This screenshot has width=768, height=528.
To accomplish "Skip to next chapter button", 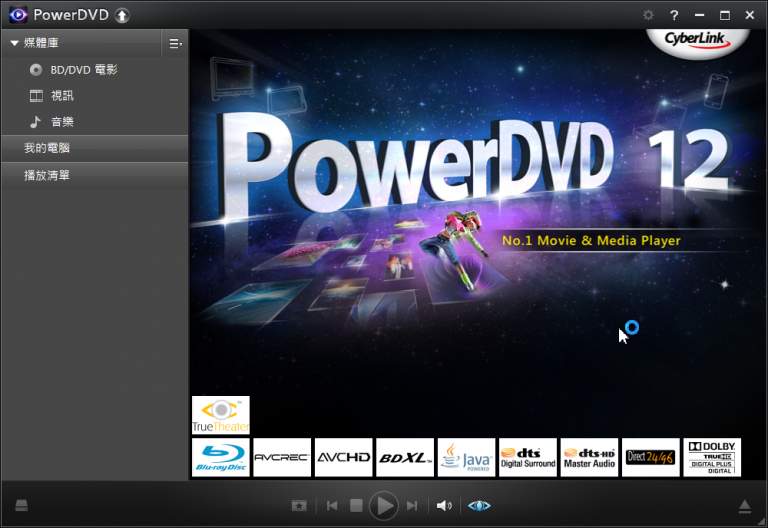I will [412, 505].
